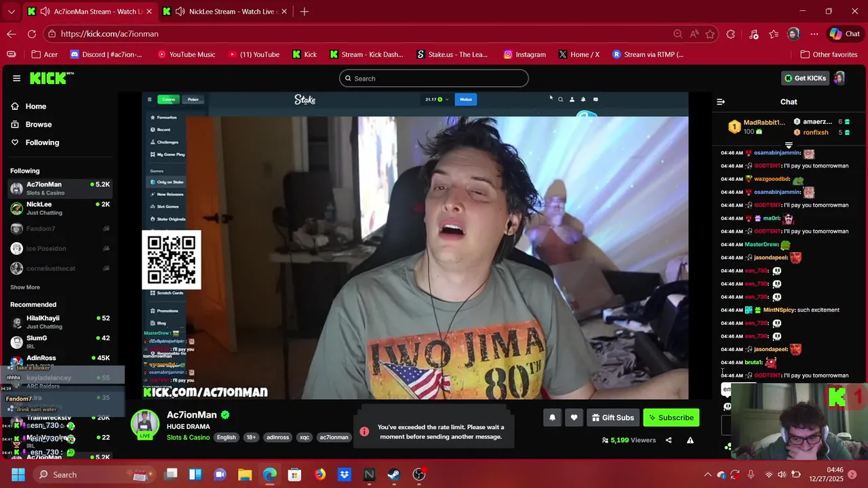
Task: Open the YouTube Music bookmark
Action: click(186, 54)
